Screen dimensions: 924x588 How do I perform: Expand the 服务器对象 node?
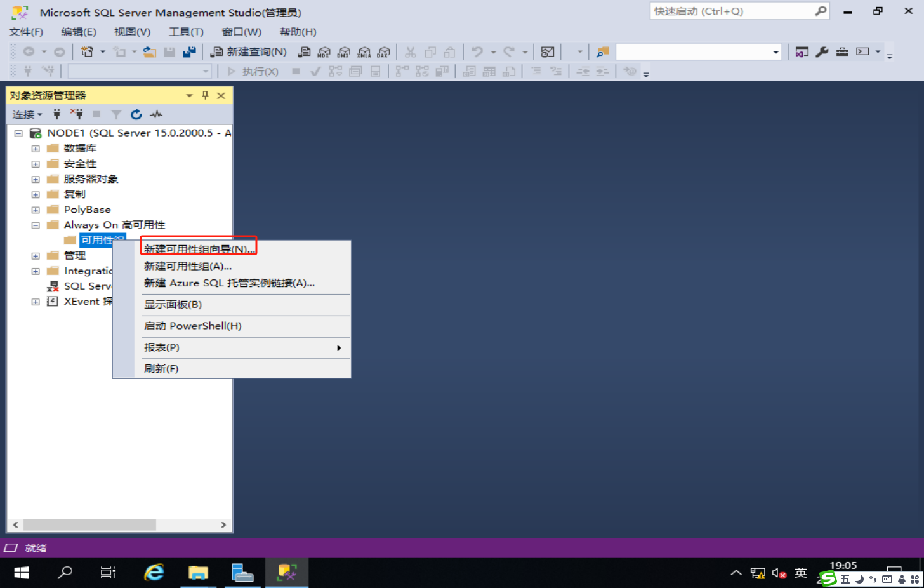36,179
